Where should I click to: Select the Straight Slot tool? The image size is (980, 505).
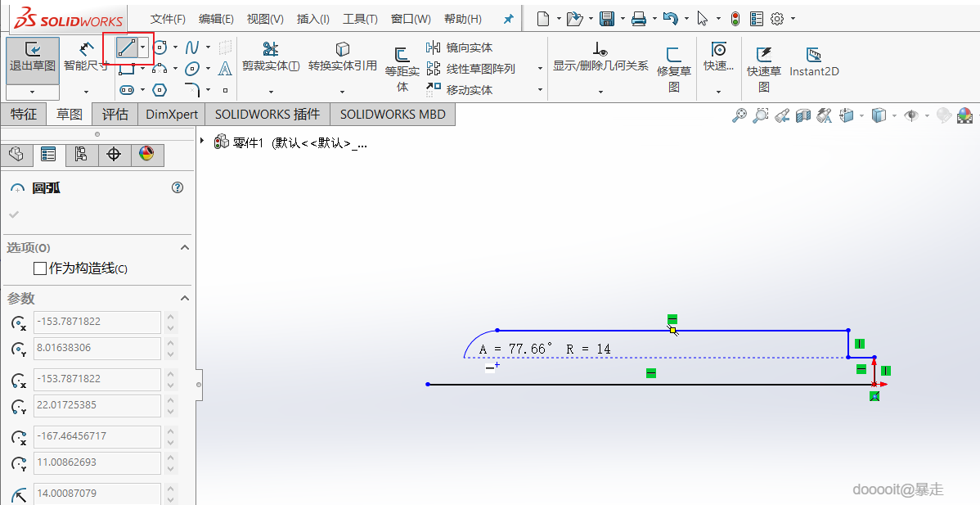point(127,90)
